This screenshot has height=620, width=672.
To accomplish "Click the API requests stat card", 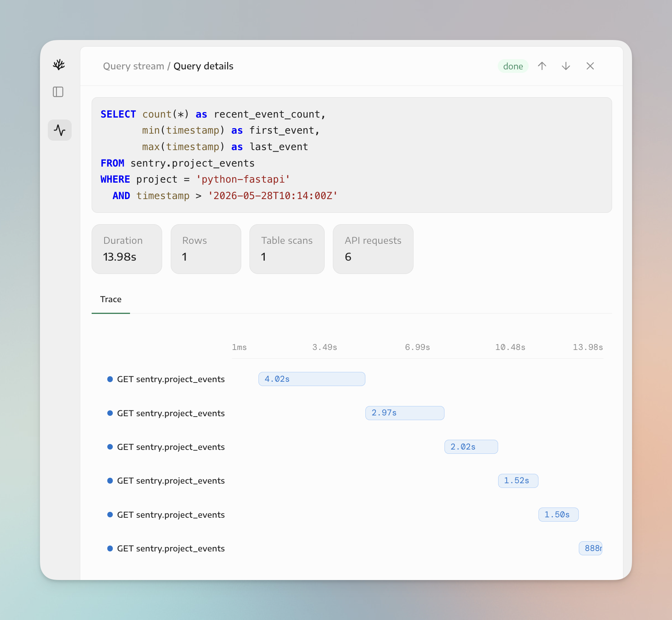I will pos(373,249).
